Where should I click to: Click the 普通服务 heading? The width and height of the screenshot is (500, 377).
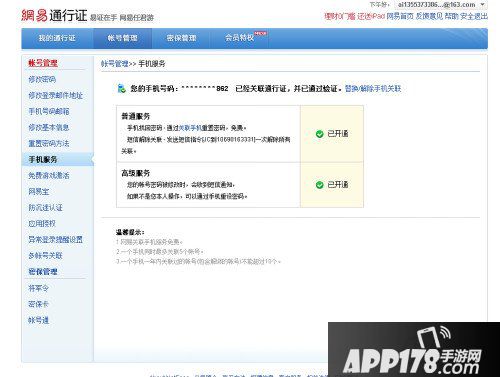point(135,116)
